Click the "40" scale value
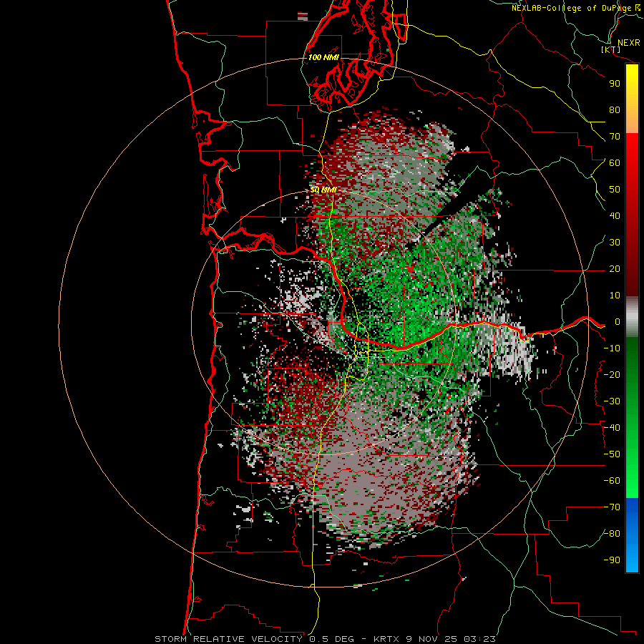Viewport: 644px width, 644px height. [615, 215]
